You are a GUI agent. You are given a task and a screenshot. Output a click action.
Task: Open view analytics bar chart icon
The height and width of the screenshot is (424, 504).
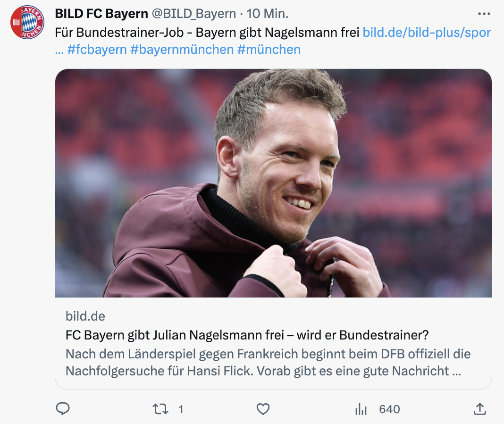click(361, 409)
